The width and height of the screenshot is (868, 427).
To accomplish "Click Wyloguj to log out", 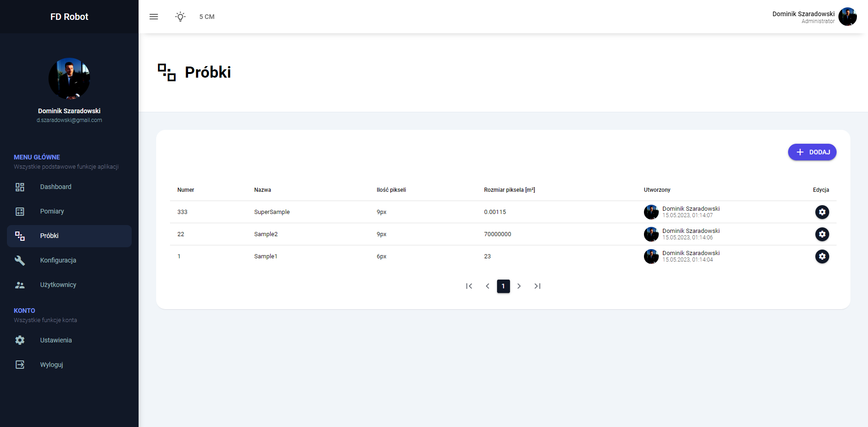I will 51,365.
